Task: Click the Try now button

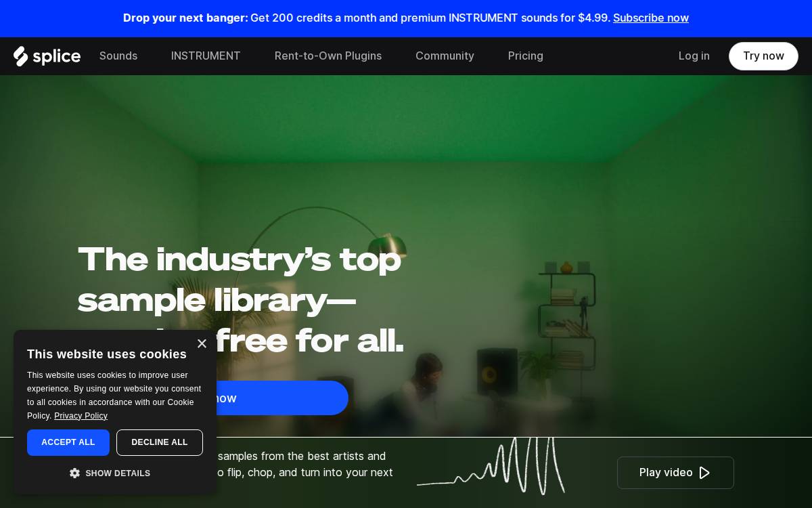Action: click(x=763, y=56)
